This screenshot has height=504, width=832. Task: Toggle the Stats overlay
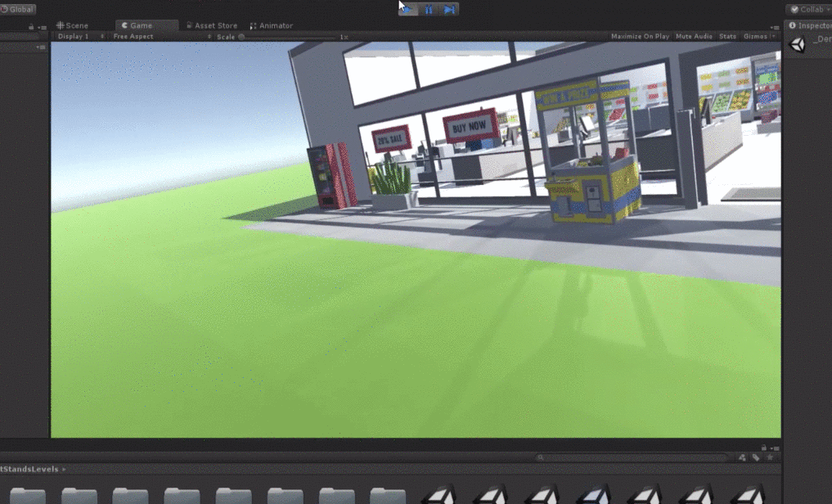pos(727,37)
